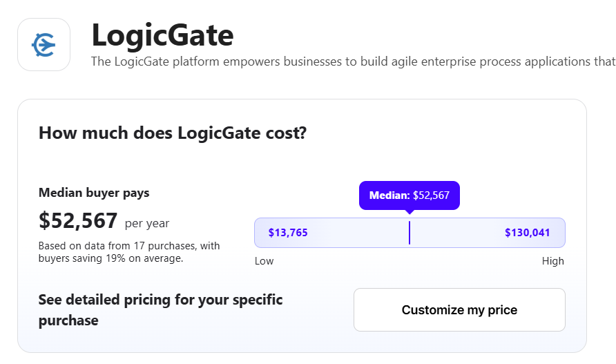
Task: Click "See detailed pricing for your specific purchase"
Action: [x=160, y=310]
